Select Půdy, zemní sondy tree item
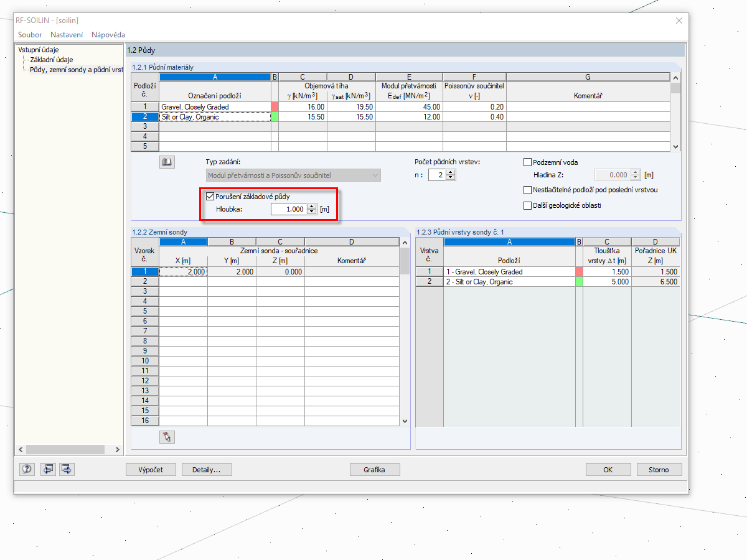 coord(76,70)
